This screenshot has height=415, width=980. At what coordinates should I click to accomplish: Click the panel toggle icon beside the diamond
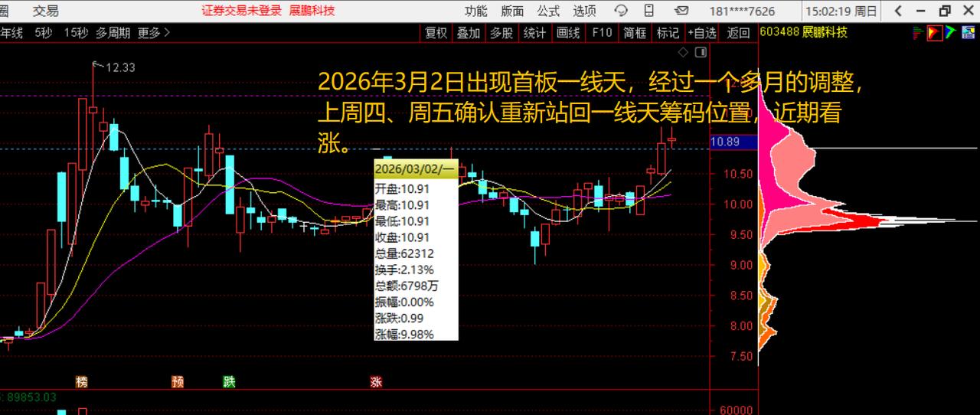pyautogui.click(x=700, y=52)
